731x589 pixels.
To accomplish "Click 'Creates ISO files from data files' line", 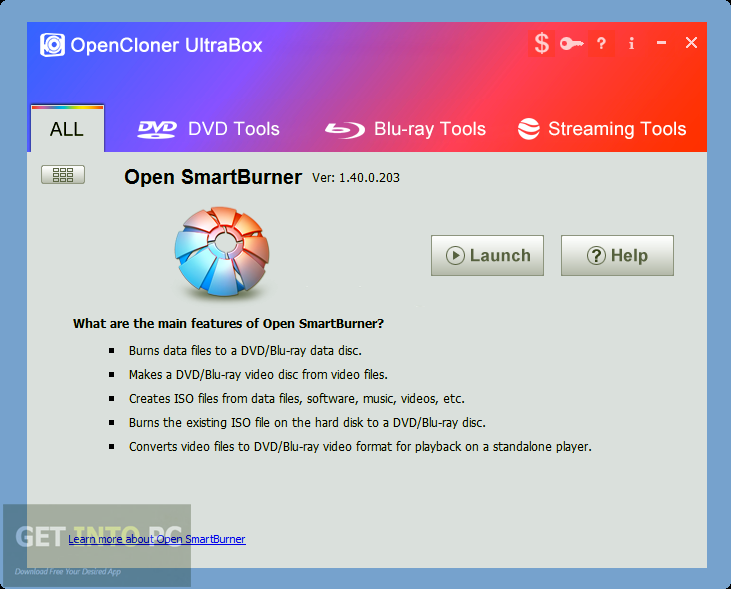I will (297, 399).
